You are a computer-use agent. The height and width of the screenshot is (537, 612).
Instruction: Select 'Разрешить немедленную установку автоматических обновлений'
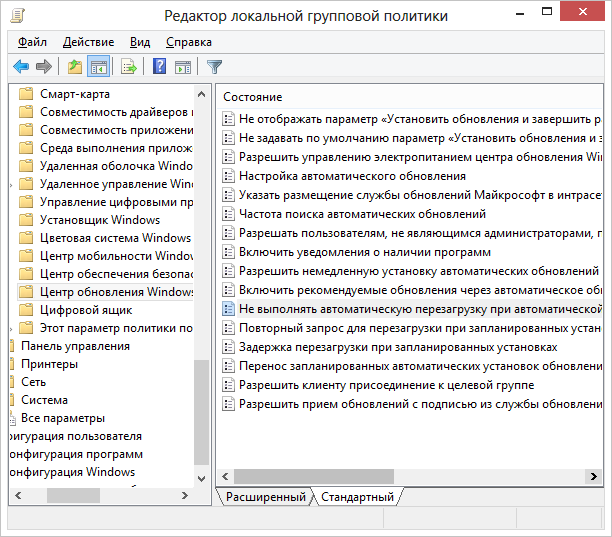[x=419, y=271]
